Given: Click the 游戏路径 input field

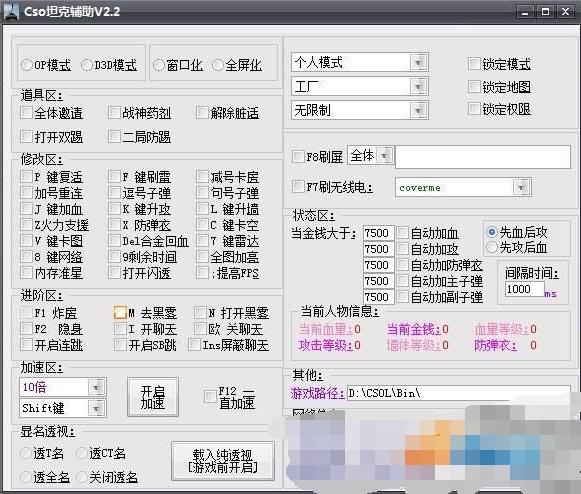Looking at the screenshot, I should [x=458, y=393].
